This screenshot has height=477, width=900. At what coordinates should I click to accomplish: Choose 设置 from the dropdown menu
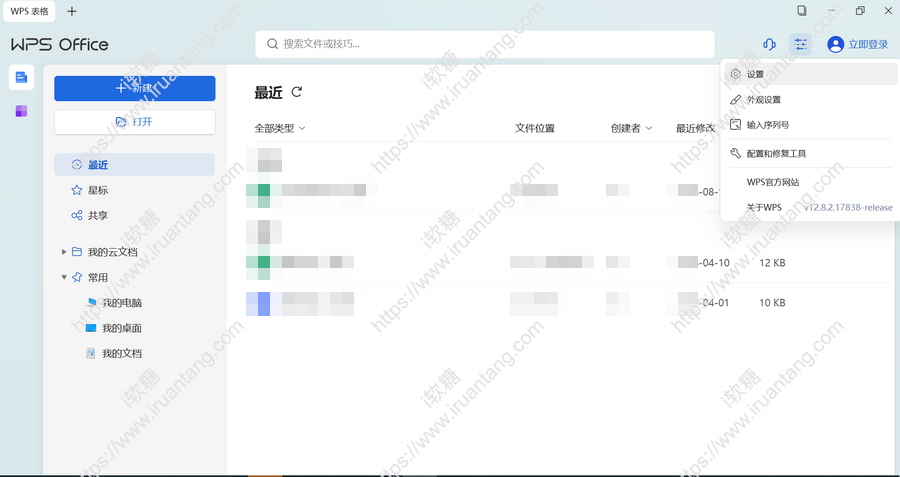click(x=809, y=74)
